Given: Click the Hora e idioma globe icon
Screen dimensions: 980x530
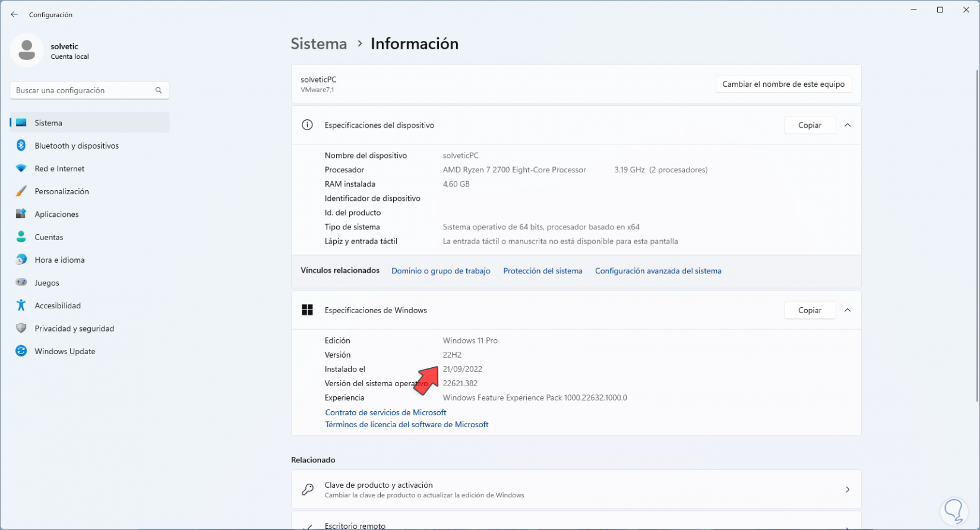Looking at the screenshot, I should pos(21,260).
